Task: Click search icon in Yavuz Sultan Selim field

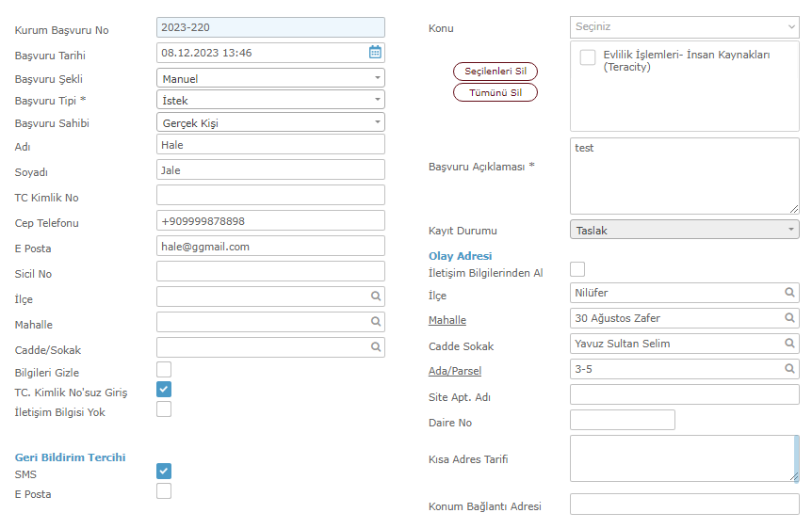Action: coord(789,344)
